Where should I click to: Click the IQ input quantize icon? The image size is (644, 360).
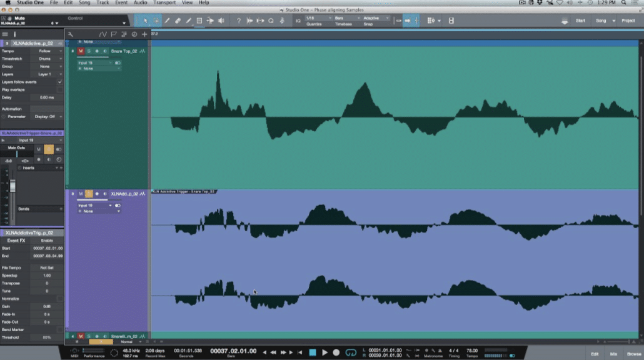[x=298, y=21]
